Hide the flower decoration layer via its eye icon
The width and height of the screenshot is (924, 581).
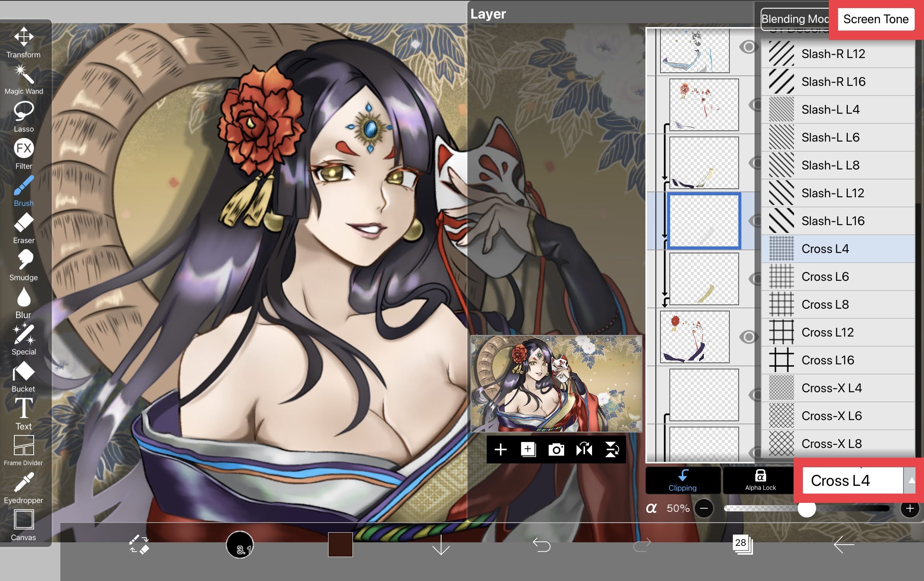click(x=749, y=336)
